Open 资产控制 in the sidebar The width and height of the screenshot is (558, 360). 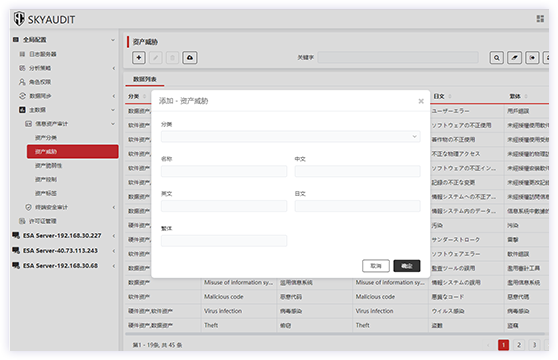(x=46, y=179)
